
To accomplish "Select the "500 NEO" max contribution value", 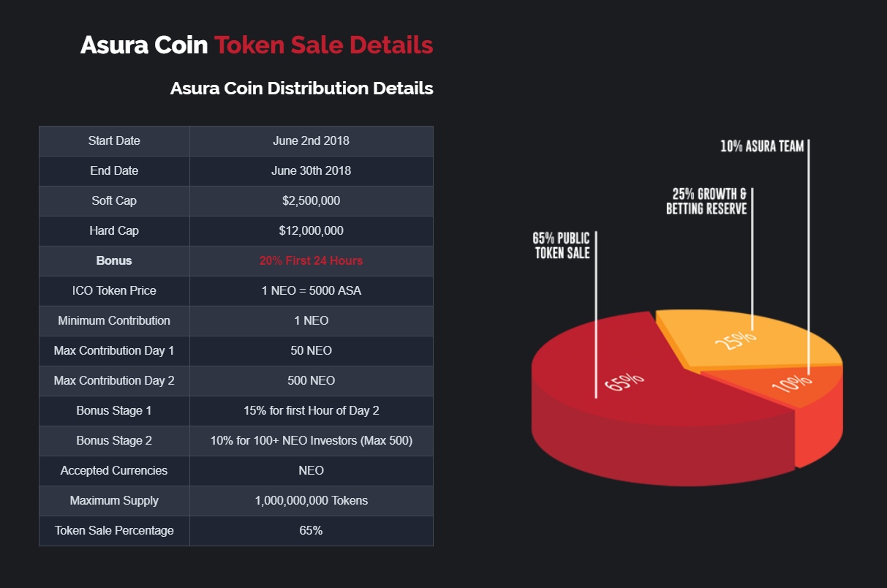I will 311,380.
